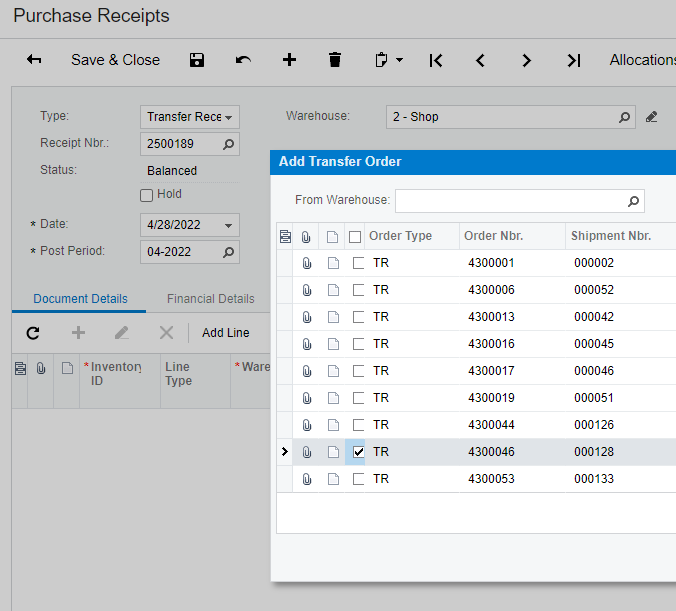Click note icon for order 4300053
The width and height of the screenshot is (676, 611).
(x=333, y=479)
